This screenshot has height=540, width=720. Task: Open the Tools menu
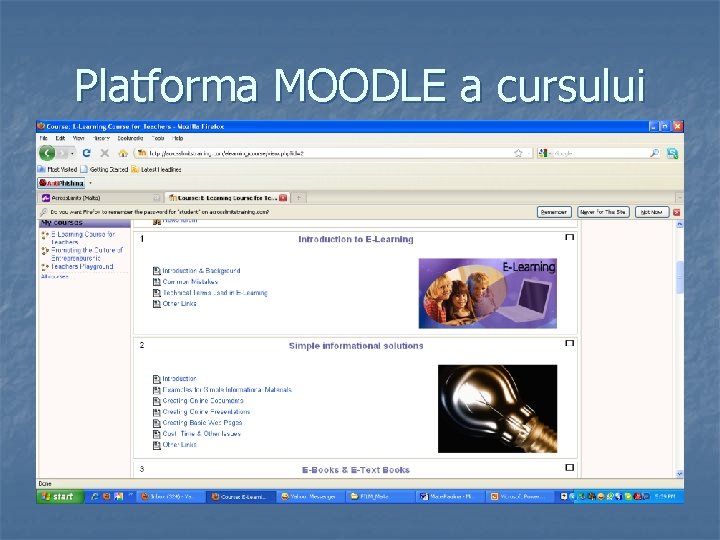pyautogui.click(x=158, y=138)
